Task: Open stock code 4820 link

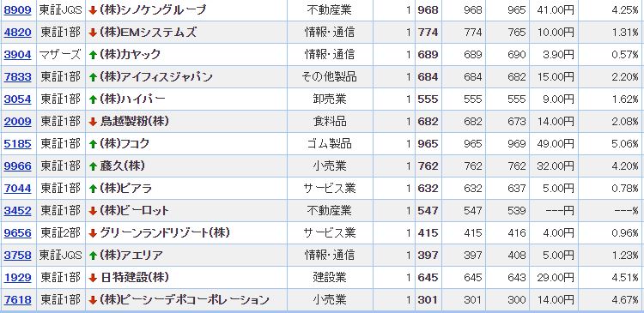Action: 18,32
